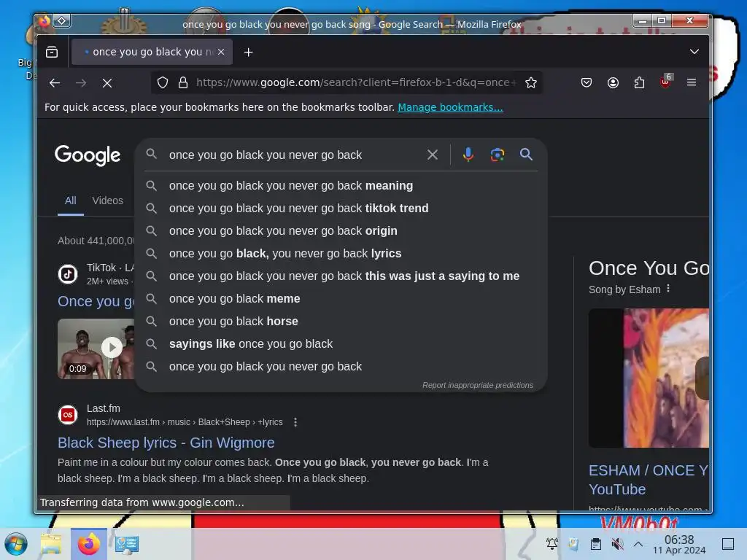Expand hidden tray icons chevron

[x=638, y=544]
